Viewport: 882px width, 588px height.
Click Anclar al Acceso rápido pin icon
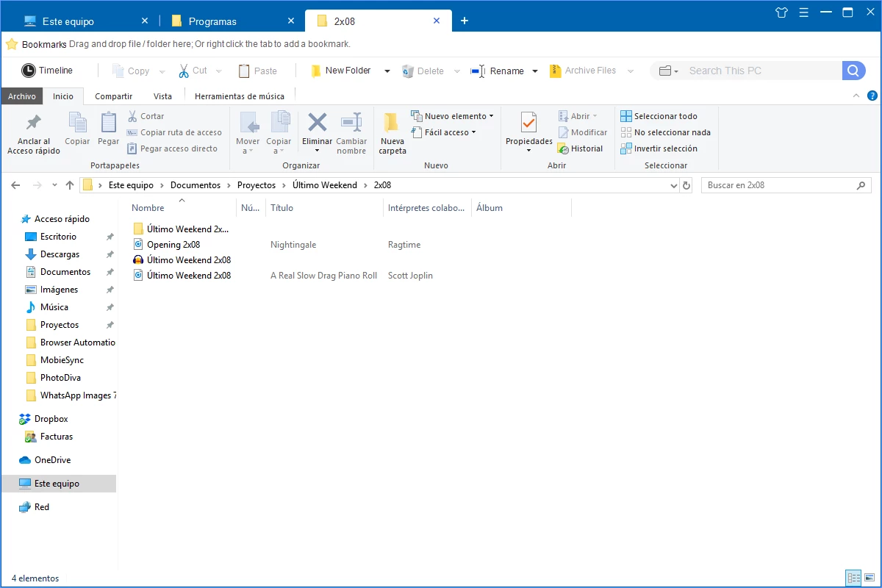pos(34,123)
